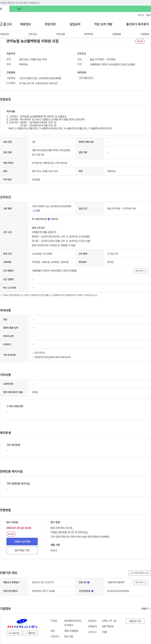Screen dimensions: 151x644
Task: Open the 직업 능력 개발 menu
Action: coord(103,24)
